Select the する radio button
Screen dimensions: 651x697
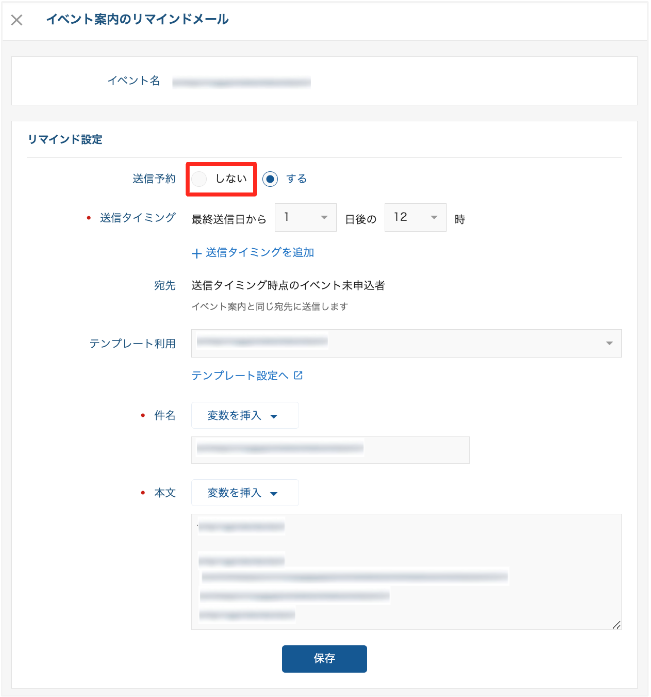click(270, 179)
